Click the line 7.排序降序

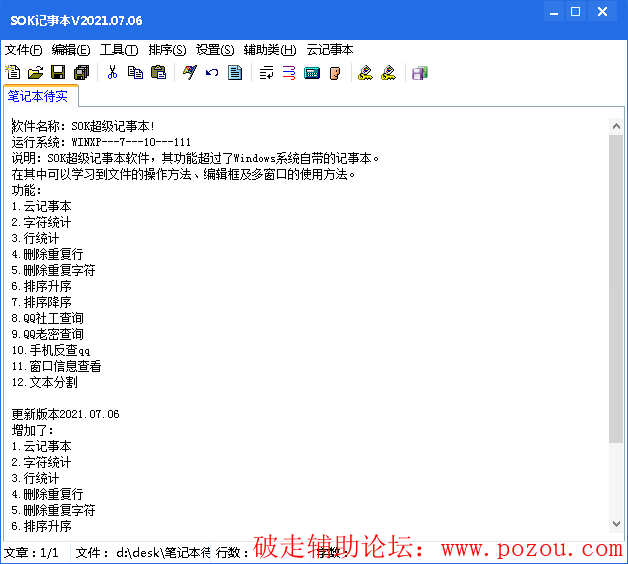click(x=42, y=302)
